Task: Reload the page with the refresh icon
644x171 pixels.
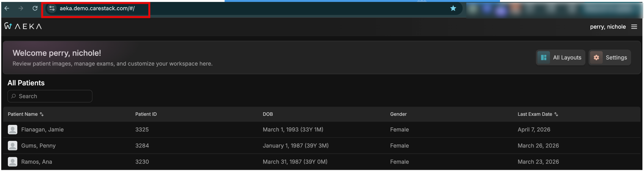Action: click(x=35, y=8)
